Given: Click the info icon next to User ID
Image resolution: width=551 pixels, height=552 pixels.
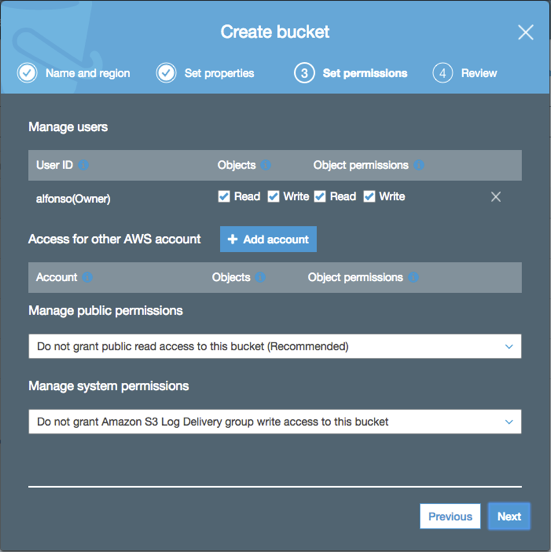Looking at the screenshot, I should [83, 165].
